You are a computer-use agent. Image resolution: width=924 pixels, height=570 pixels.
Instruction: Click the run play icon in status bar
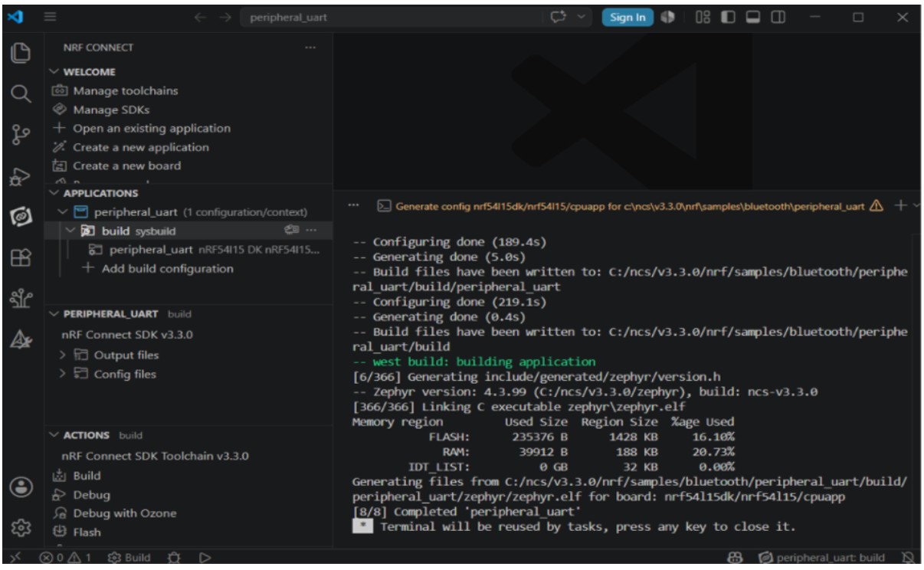tap(205, 558)
